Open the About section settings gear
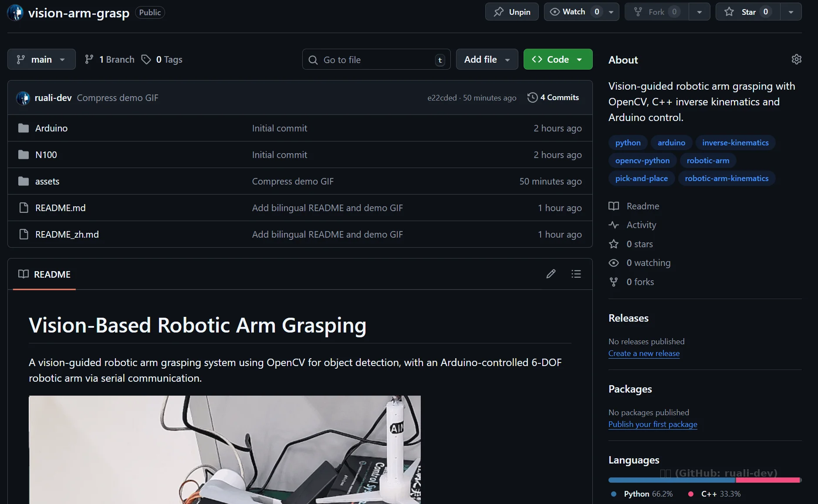The width and height of the screenshot is (818, 504). tap(797, 59)
